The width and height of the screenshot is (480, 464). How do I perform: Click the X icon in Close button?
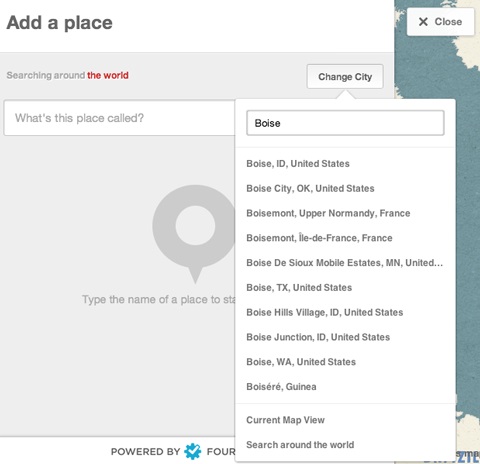pyautogui.click(x=423, y=22)
